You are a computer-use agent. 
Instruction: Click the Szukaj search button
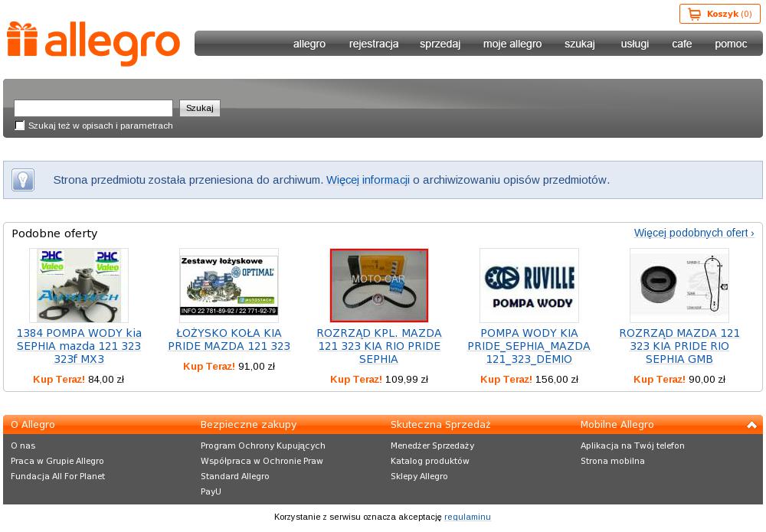pos(200,108)
